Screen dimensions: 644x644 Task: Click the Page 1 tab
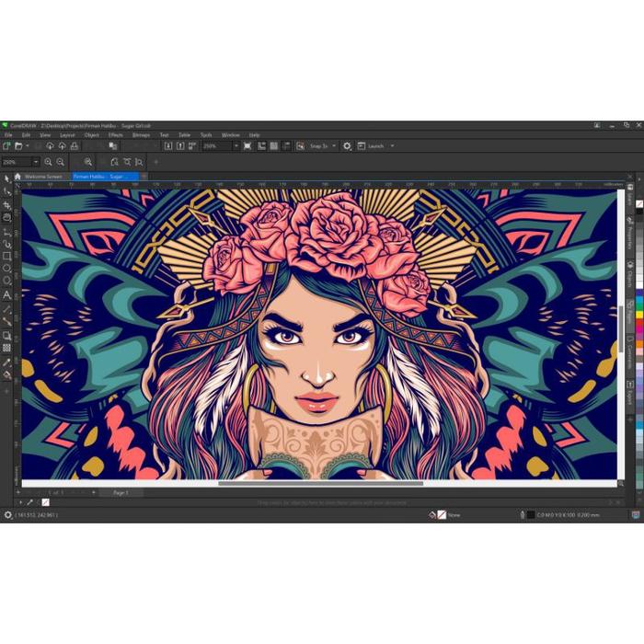(x=121, y=493)
